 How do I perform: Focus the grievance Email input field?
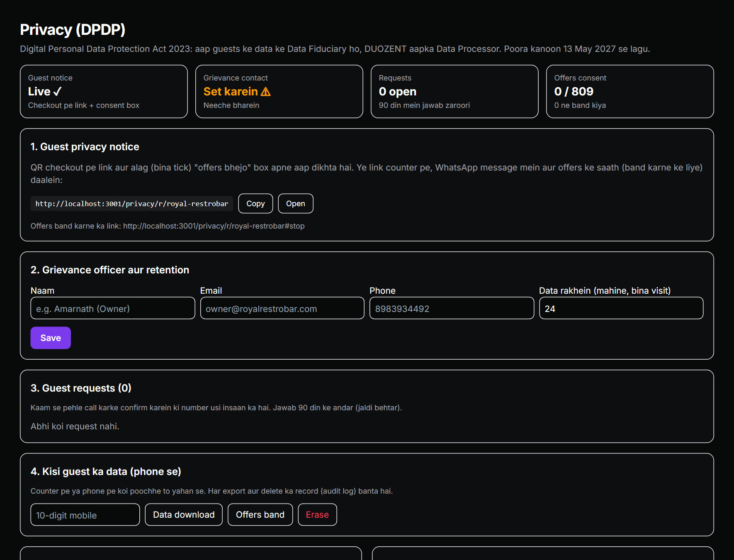tap(282, 308)
